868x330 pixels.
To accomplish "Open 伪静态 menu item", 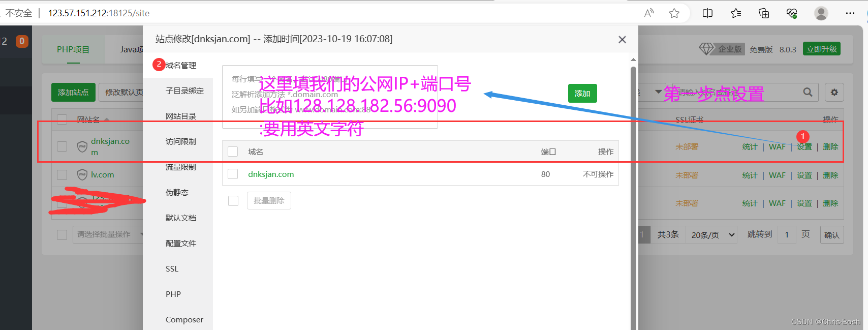I will pos(177,192).
